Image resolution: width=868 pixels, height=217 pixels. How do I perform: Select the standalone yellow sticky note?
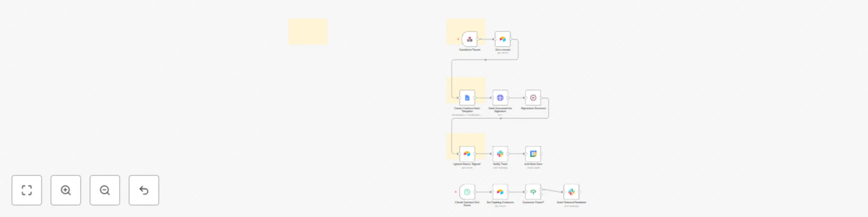coord(308,32)
